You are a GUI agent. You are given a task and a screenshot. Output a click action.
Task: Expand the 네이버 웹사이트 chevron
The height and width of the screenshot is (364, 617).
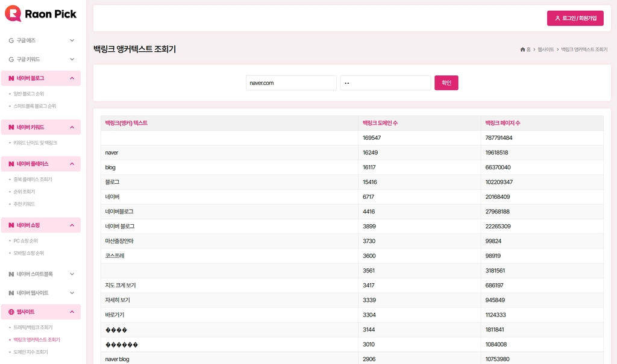point(72,293)
